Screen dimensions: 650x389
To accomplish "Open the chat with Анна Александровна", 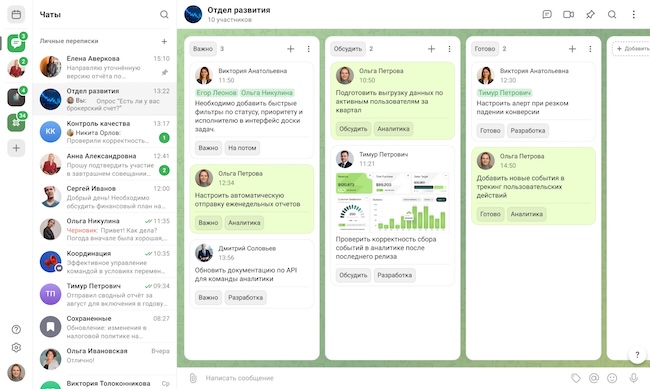I will pyautogui.click(x=104, y=164).
